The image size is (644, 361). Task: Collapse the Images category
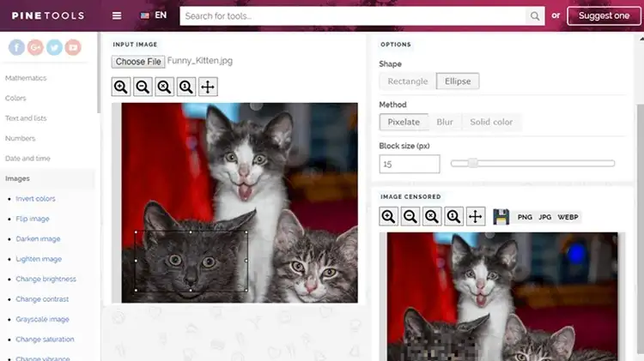click(x=17, y=178)
